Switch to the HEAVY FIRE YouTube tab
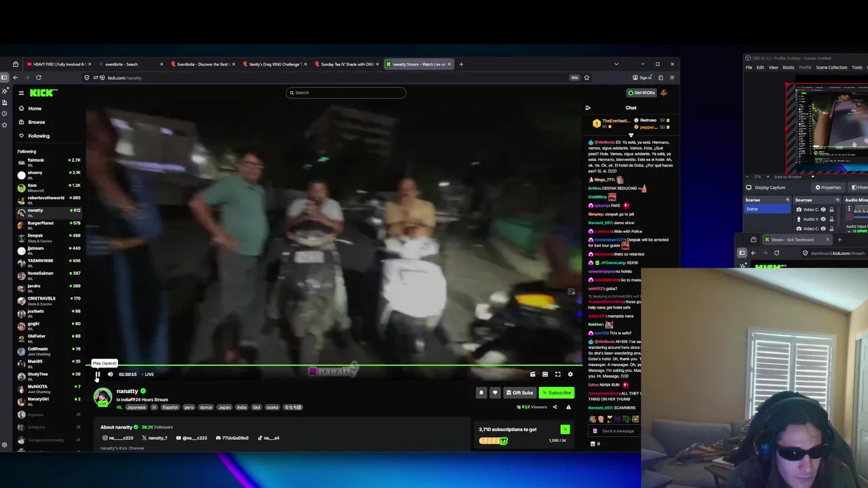The width and height of the screenshot is (868, 488). (x=59, y=64)
